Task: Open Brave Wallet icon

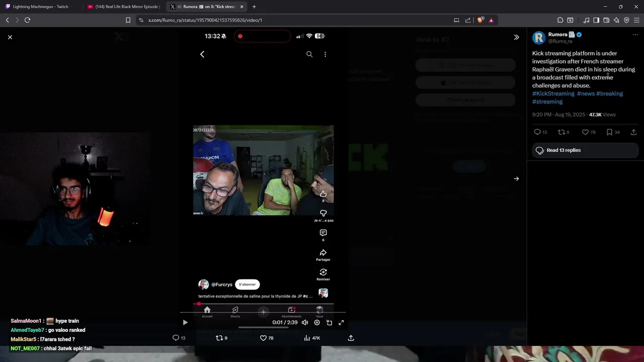Action: (606, 20)
